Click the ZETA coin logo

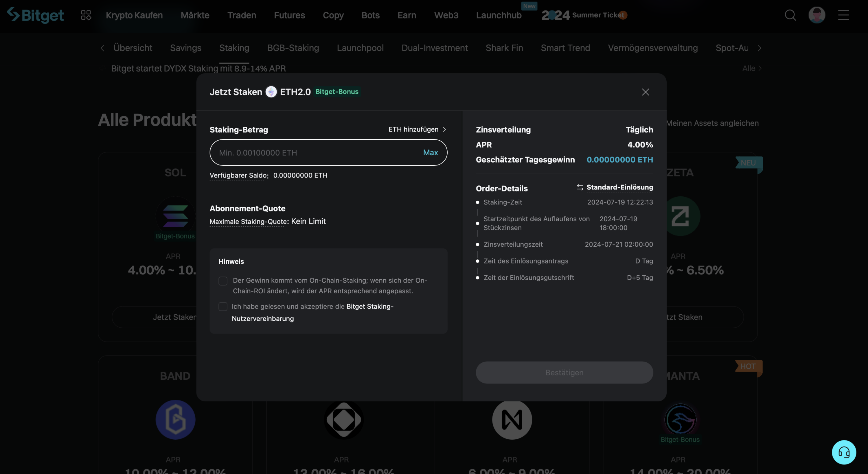coord(680,216)
